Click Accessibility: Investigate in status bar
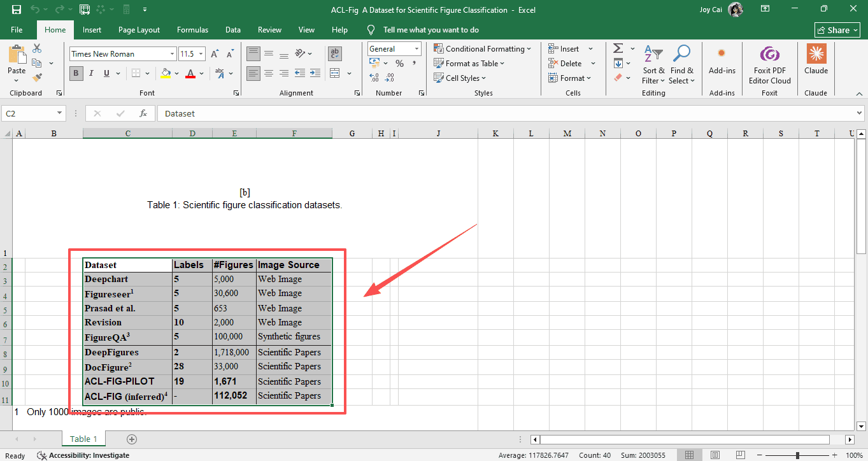The image size is (868, 461). point(83,455)
